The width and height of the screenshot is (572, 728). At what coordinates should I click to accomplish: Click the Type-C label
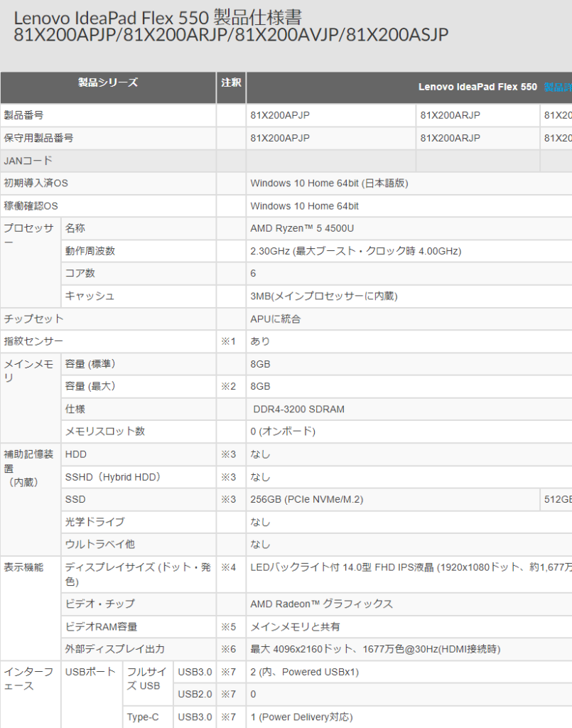click(143, 717)
